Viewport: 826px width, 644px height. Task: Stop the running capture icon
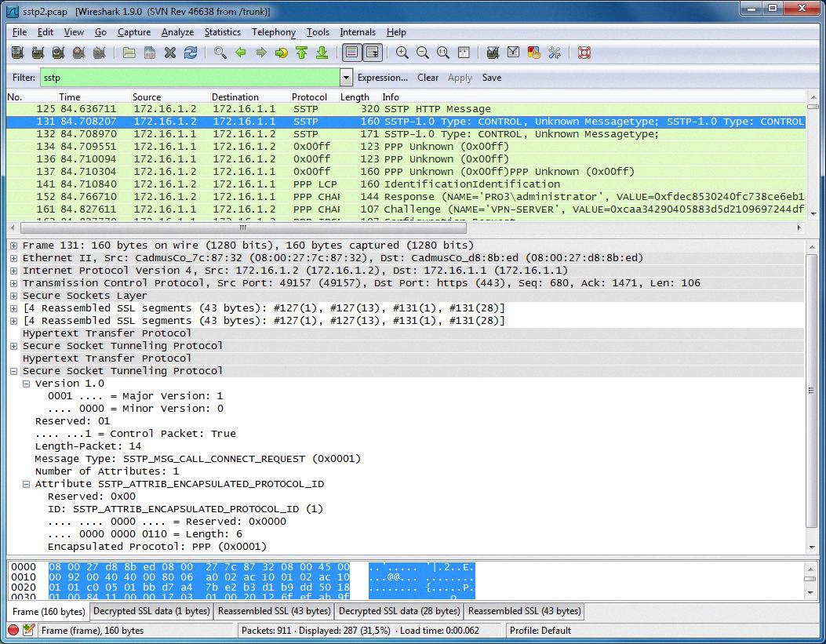tap(78, 53)
